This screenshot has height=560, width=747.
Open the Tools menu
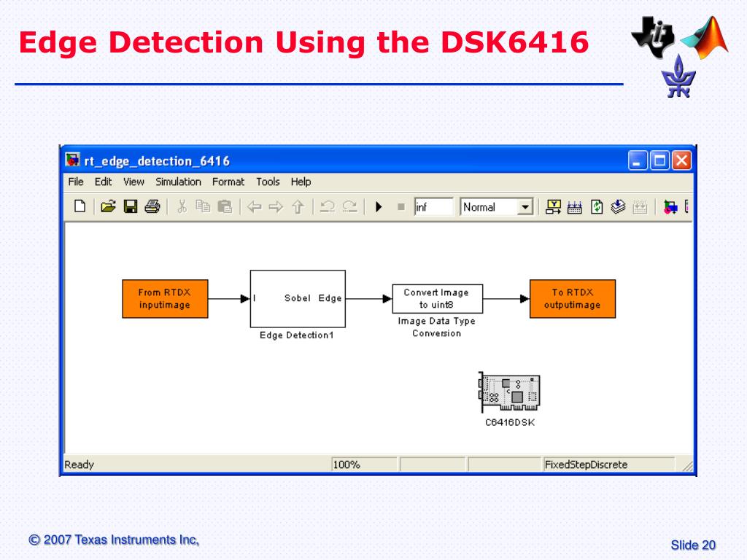(x=268, y=182)
